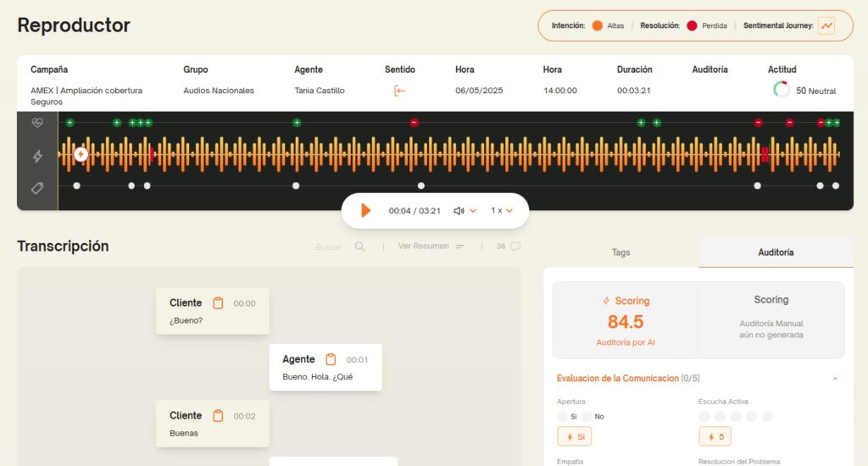Click the red Resolución Perdida indicator

tap(692, 25)
